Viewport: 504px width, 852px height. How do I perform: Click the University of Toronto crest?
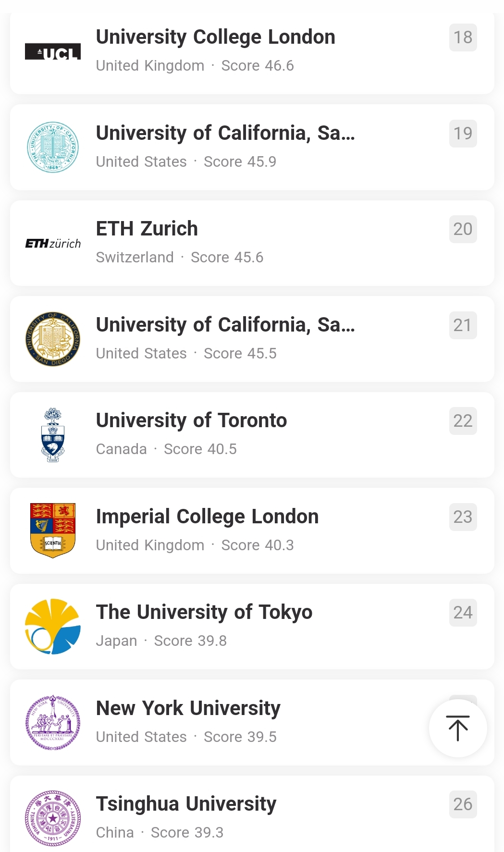click(x=53, y=435)
